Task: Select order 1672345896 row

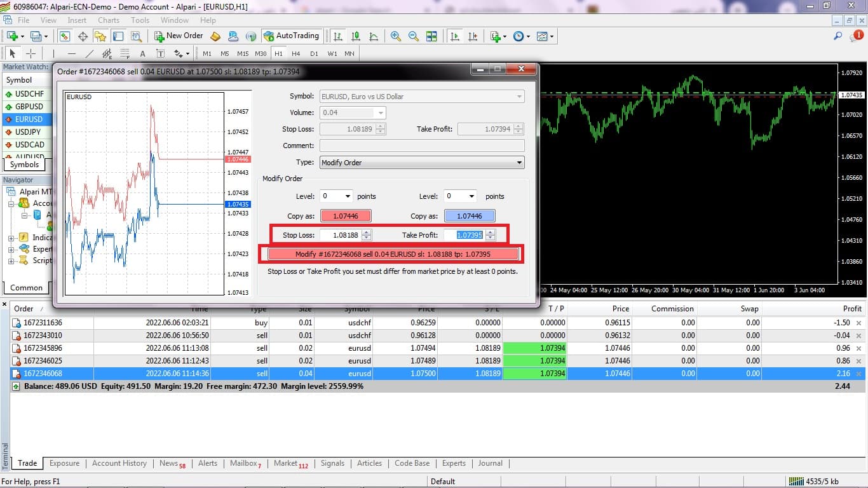Action: 437,348
